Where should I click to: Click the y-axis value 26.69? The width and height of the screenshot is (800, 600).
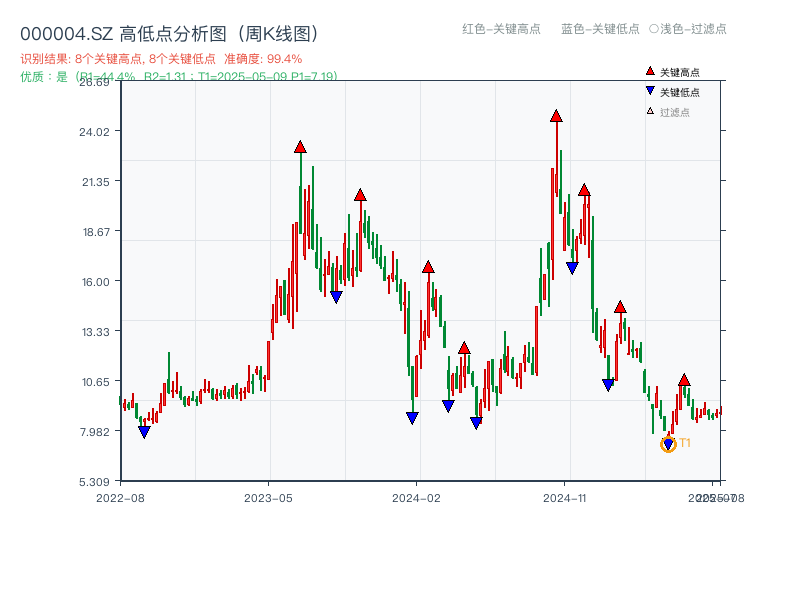[x=96, y=85]
